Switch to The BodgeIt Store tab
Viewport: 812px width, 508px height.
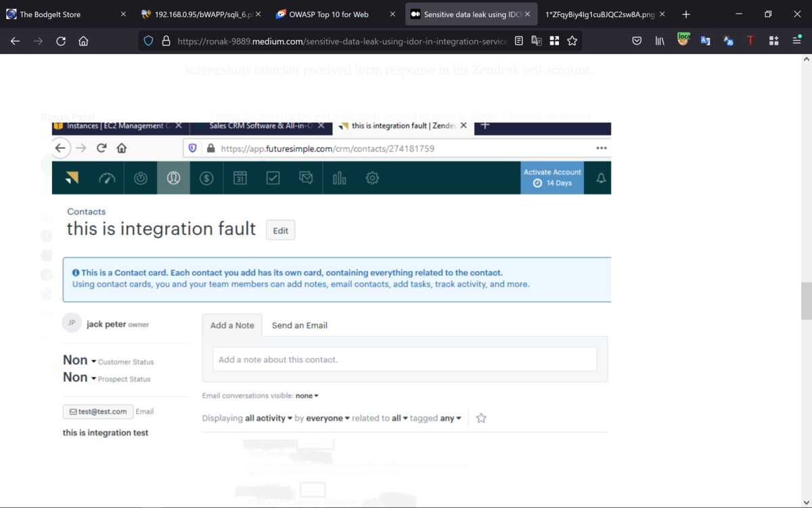click(66, 14)
